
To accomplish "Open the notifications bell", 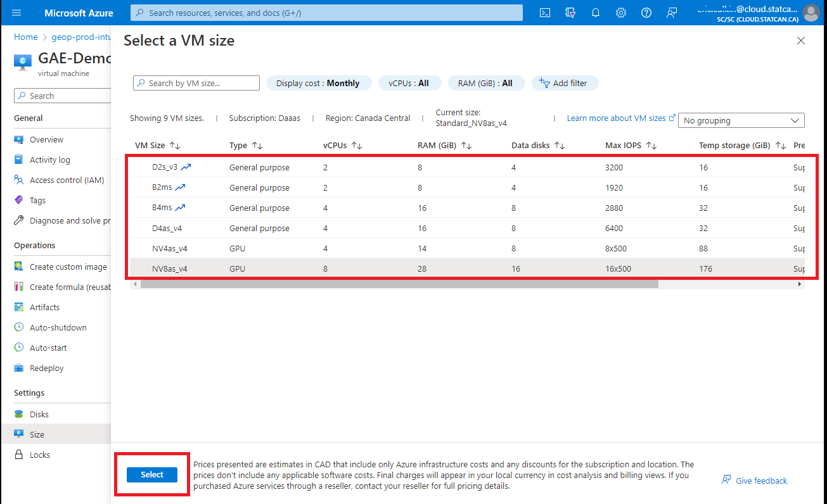I will [x=596, y=13].
